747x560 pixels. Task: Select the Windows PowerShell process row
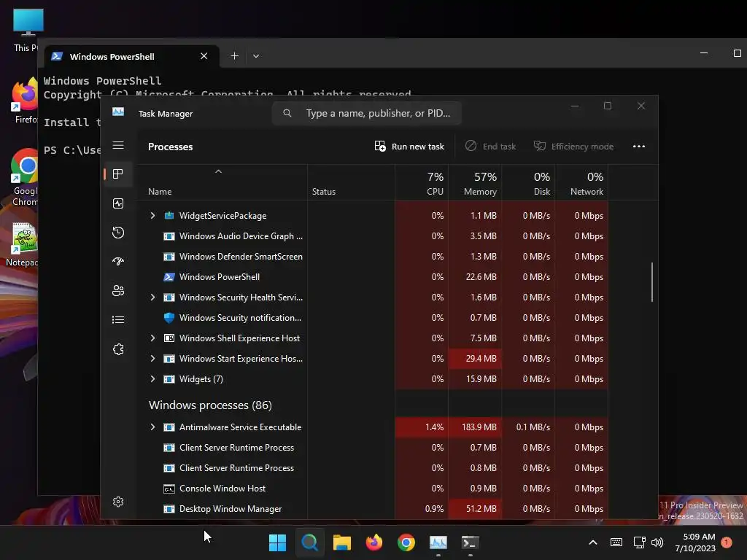pos(373,277)
